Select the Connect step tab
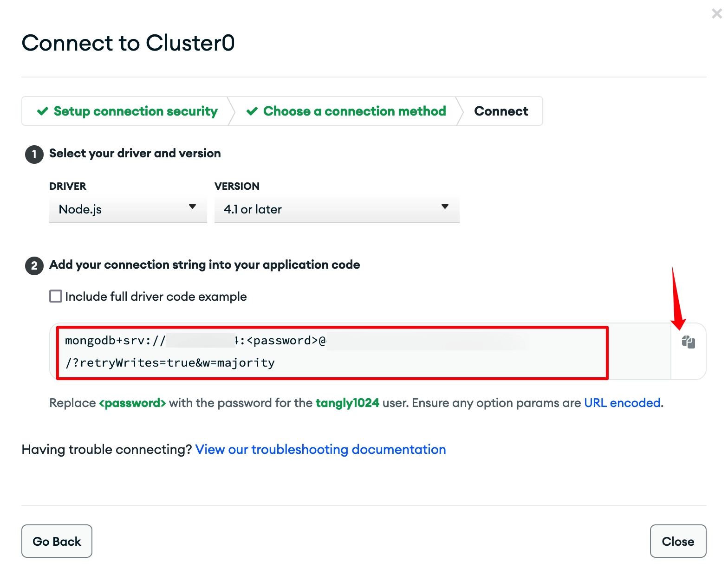Viewport: 728px width, 581px height. (x=501, y=111)
